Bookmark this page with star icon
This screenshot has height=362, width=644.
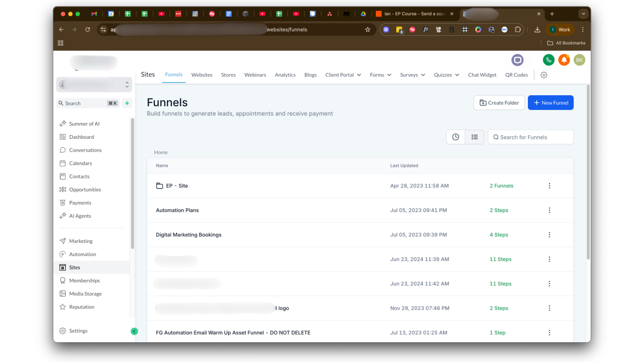[368, 29]
